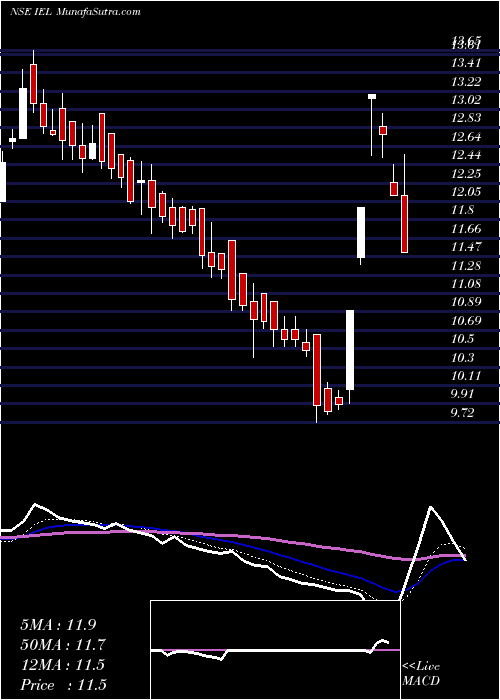Select the 10.11 price axis label
This screenshot has width=500, height=700.
[x=466, y=376]
